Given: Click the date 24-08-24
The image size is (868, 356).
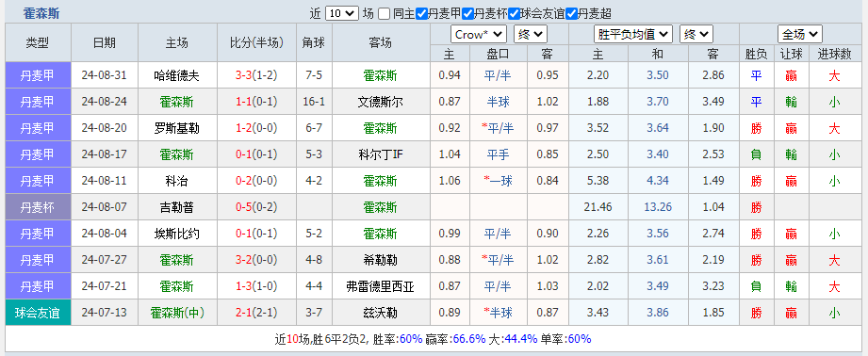Looking at the screenshot, I should pos(104,103).
